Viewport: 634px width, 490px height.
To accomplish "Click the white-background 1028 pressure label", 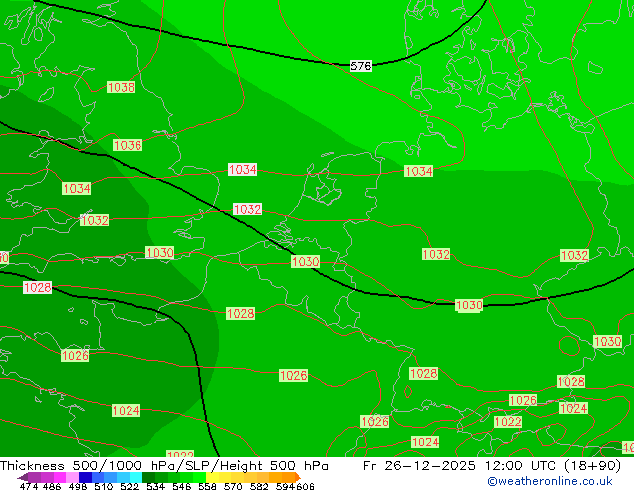I will point(38,287).
